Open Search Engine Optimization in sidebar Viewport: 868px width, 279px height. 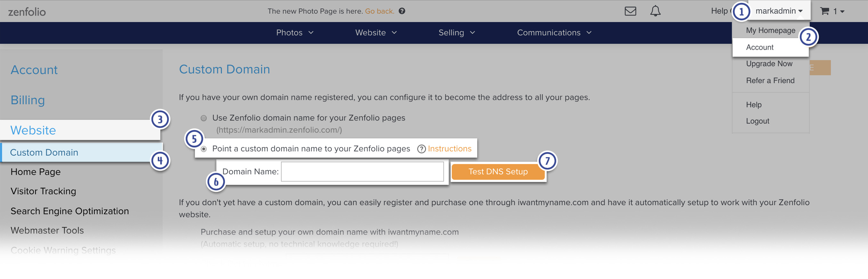click(x=69, y=211)
